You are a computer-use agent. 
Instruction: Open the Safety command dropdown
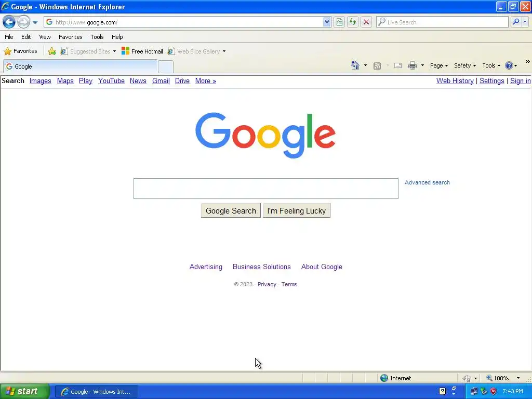coord(465,65)
